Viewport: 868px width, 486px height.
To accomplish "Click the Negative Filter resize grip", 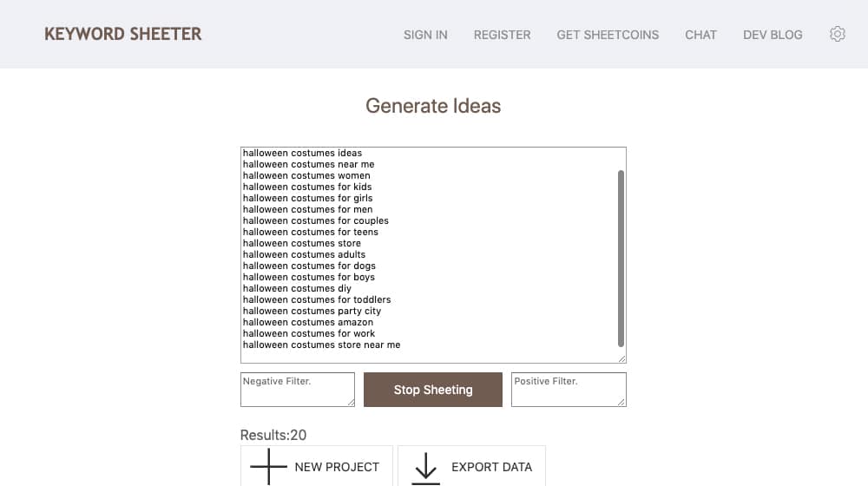I will [351, 403].
